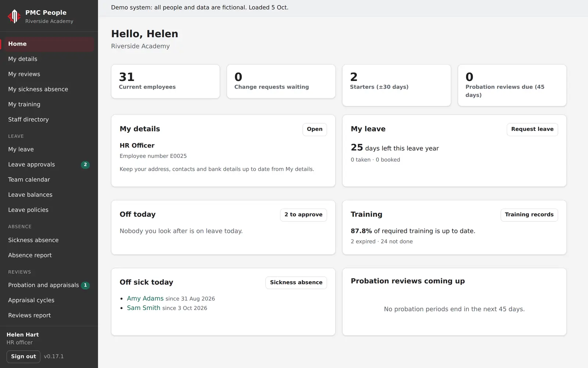588x368 pixels.
Task: Click 'No probation periods end' message
Action: [x=454, y=309]
